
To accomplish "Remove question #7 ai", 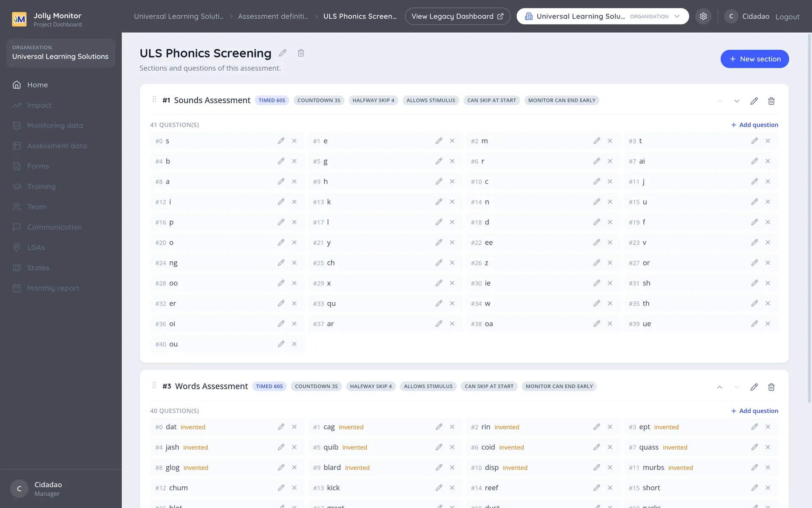I will (x=768, y=161).
